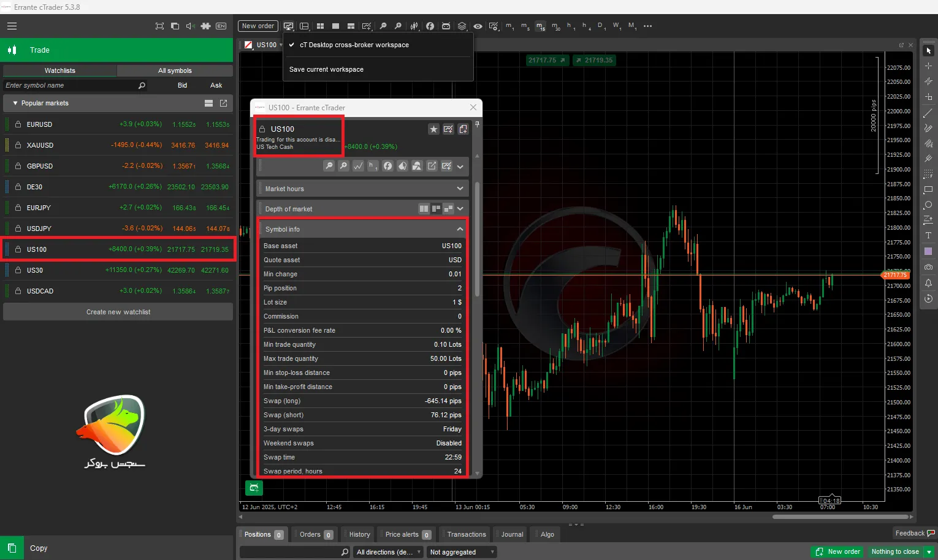Open the cBots robot icon in the toolbar
Screen dimensions: 938x560
tap(446, 26)
